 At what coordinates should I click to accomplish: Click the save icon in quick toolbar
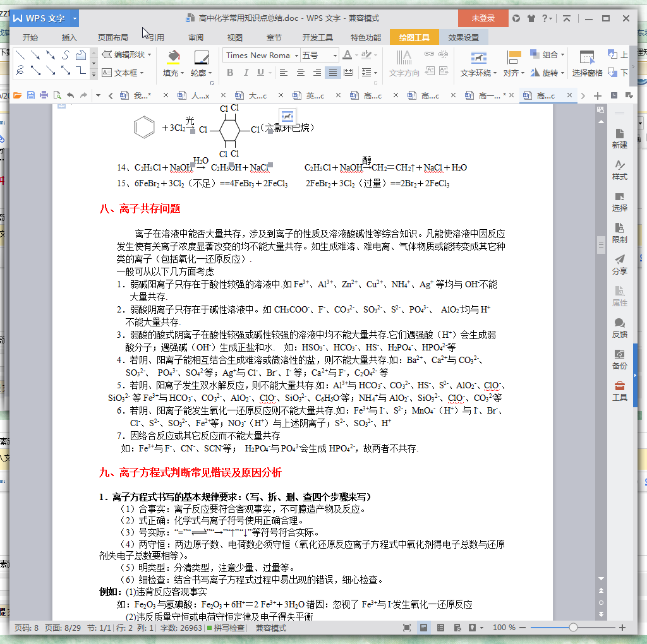[x=31, y=95]
